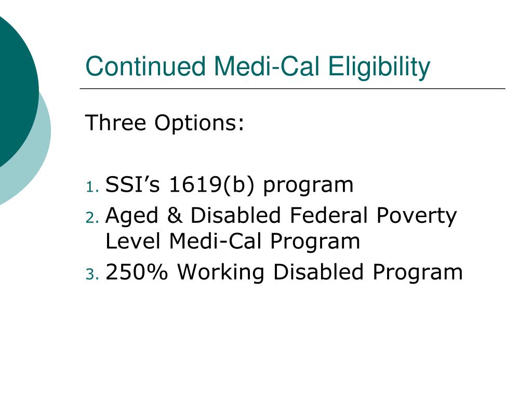Click the ampersand in Aged & Disabled
The image size is (532, 399).
click(x=175, y=216)
